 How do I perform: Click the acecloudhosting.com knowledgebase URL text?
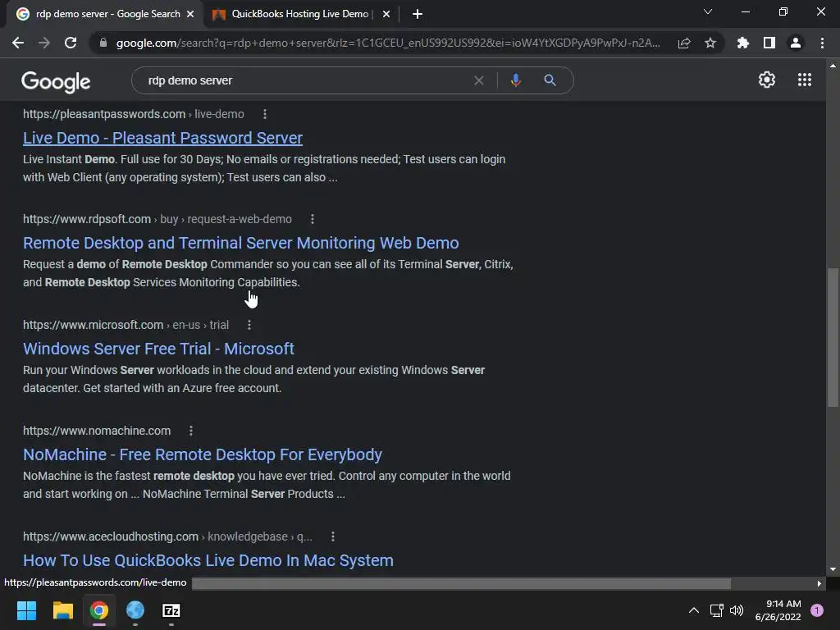[x=167, y=536]
